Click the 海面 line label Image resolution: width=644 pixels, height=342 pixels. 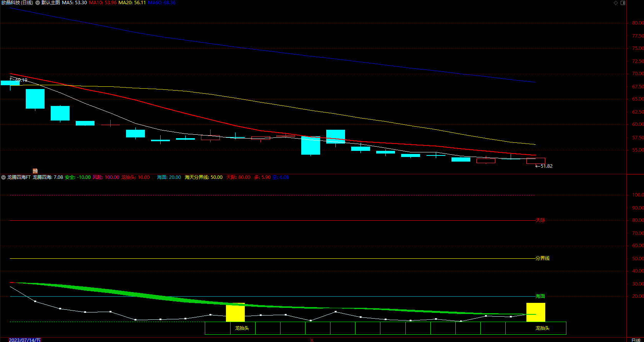pos(540,296)
